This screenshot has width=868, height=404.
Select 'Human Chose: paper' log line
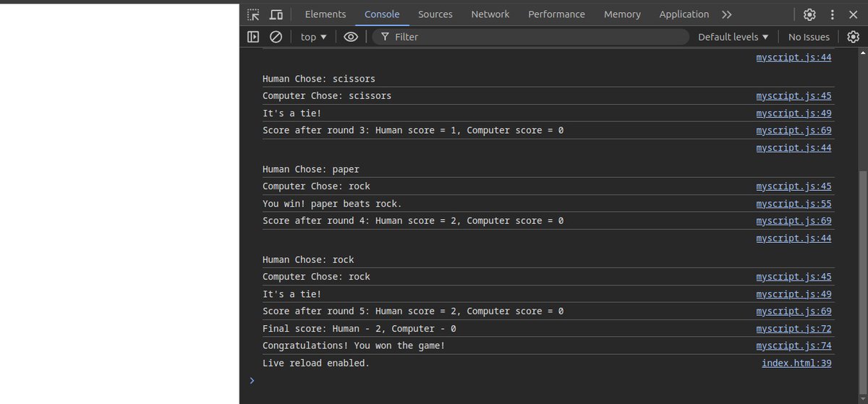coord(311,170)
